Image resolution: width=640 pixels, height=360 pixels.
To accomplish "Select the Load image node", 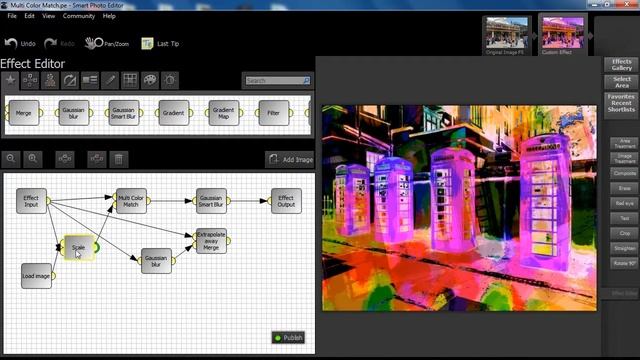I will pos(36,276).
